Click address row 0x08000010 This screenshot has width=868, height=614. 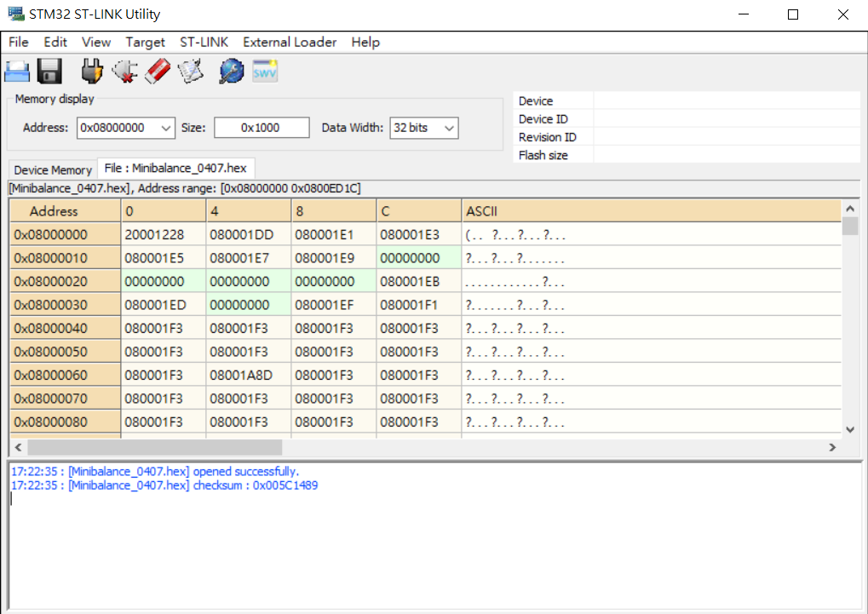pyautogui.click(x=66, y=258)
